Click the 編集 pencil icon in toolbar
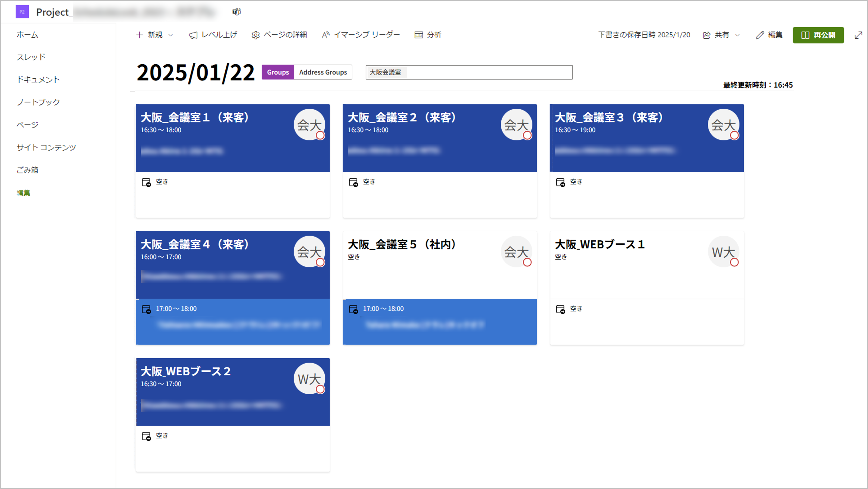868x489 pixels. (x=760, y=35)
